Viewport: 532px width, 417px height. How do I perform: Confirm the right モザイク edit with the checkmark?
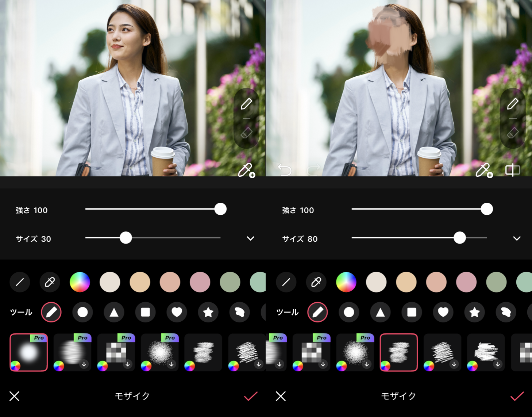pyautogui.click(x=517, y=396)
